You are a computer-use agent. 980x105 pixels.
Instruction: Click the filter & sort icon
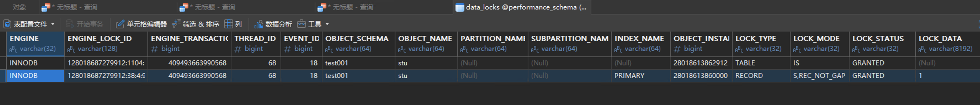[x=176, y=24]
